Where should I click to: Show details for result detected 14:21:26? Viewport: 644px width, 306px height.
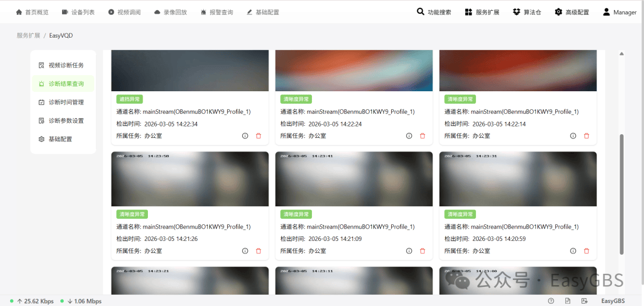pyautogui.click(x=245, y=251)
